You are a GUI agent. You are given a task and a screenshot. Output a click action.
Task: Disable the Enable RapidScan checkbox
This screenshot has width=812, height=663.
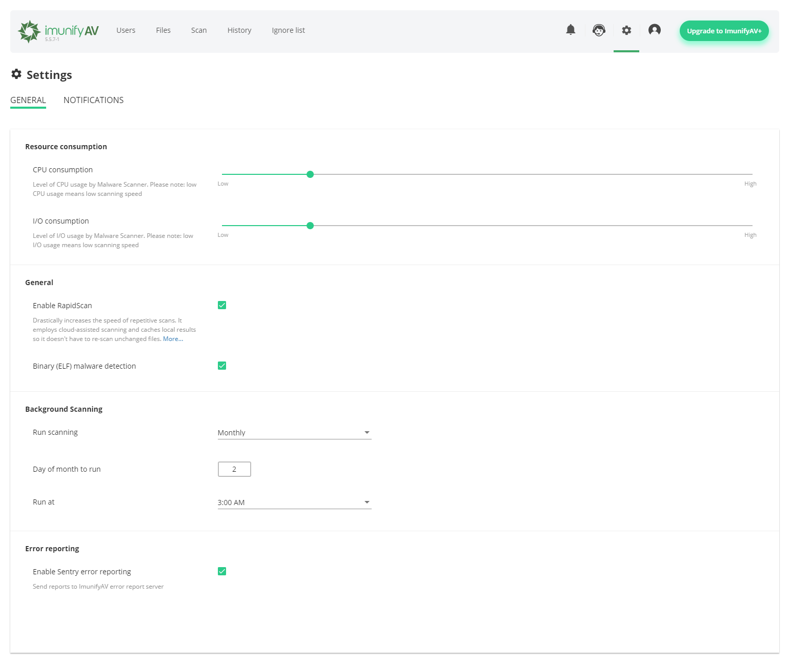[222, 306]
